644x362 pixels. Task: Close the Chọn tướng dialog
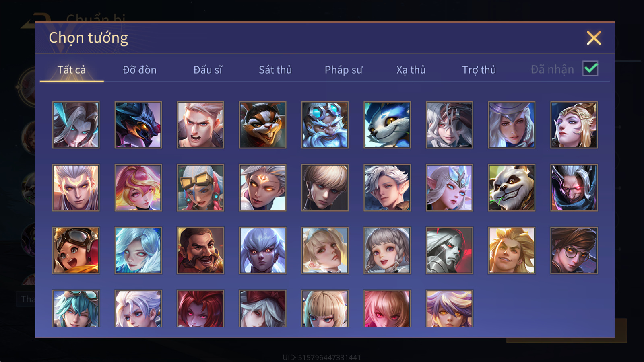(x=594, y=38)
